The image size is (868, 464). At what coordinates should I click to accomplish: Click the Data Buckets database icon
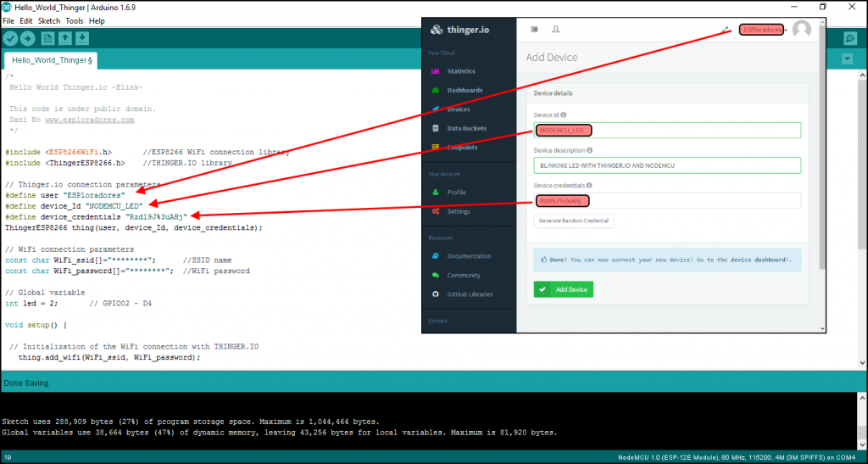(435, 128)
